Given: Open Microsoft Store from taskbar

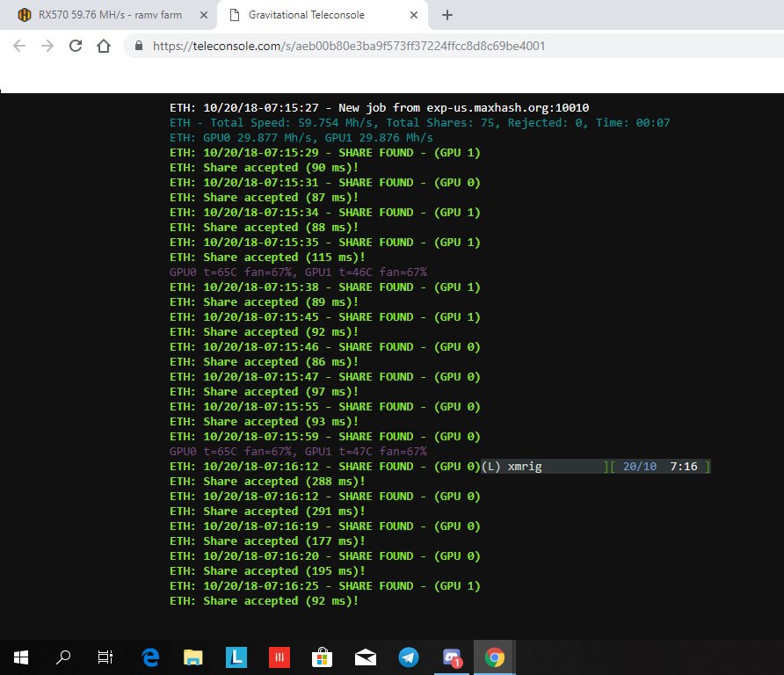Looking at the screenshot, I should tap(322, 657).
